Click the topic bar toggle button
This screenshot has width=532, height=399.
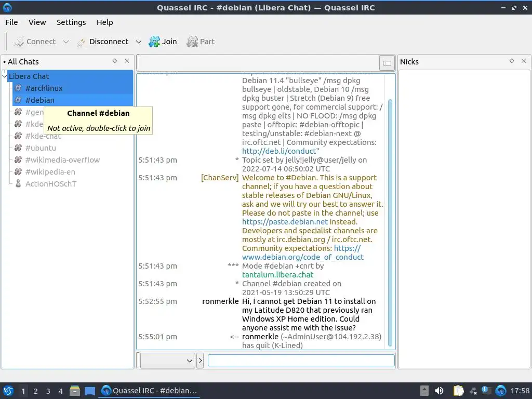(x=387, y=63)
